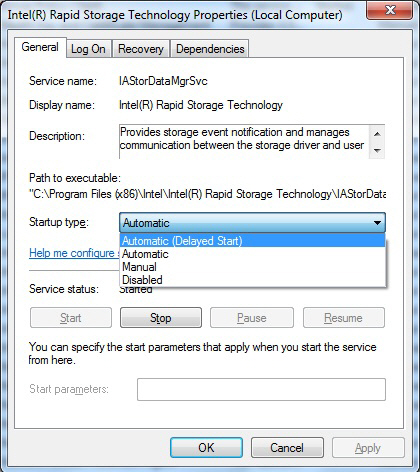Pick Manual startup type
420x472 pixels.
click(x=252, y=267)
